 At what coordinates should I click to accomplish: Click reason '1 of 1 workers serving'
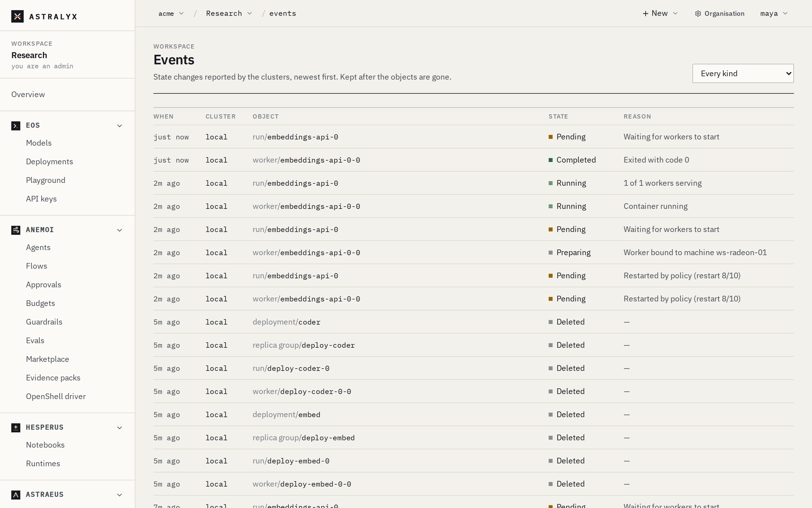click(x=663, y=183)
